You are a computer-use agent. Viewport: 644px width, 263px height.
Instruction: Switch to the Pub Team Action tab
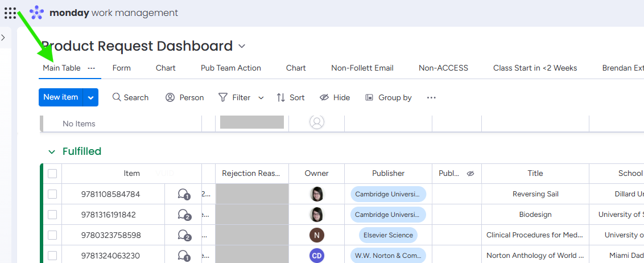[x=230, y=68]
